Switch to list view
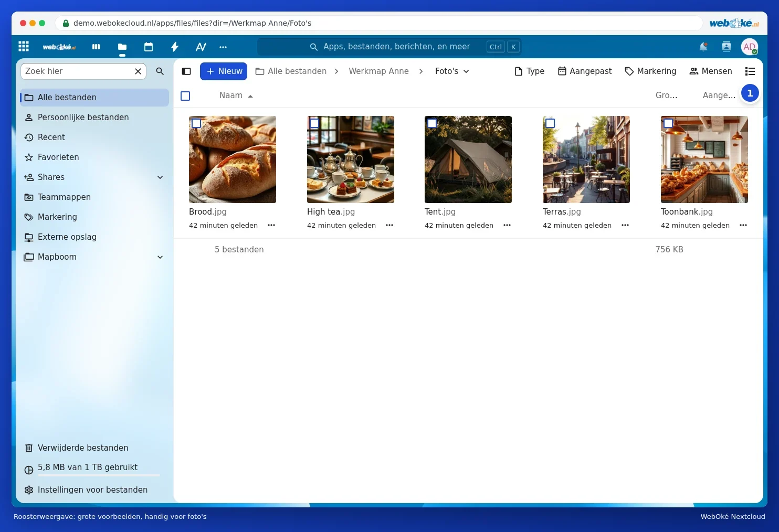Image resolution: width=779 pixels, height=532 pixels. [750, 71]
